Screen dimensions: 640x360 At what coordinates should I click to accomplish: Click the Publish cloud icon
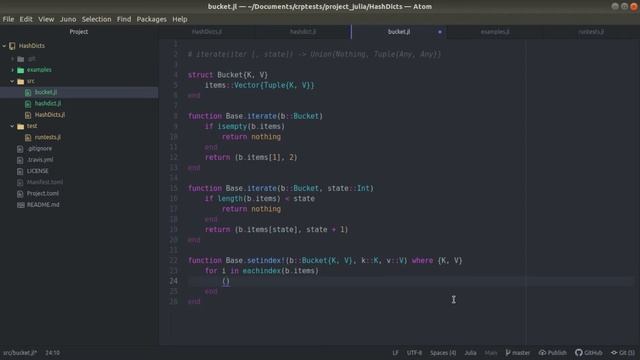[542, 353]
